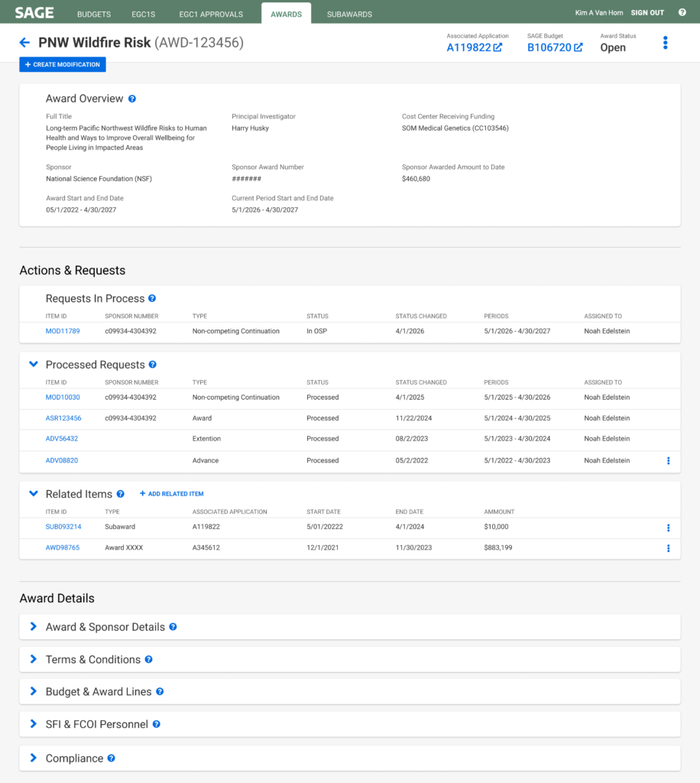Click the help icon in the top bar
Viewport: 700px width, 783px height.
[x=682, y=12]
